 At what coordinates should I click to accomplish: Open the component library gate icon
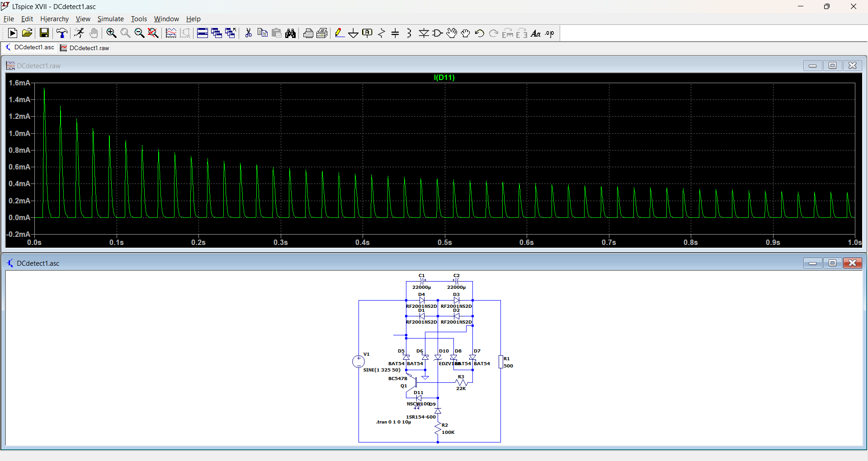tap(438, 33)
